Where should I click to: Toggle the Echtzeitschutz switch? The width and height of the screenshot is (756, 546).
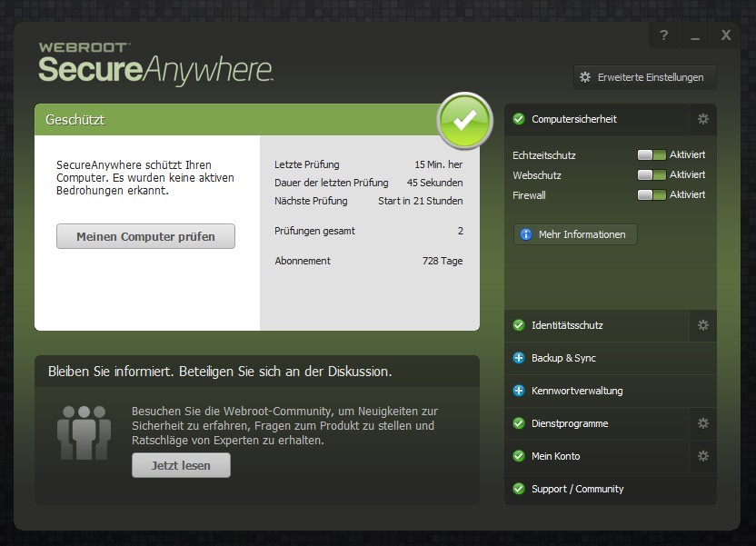coord(652,155)
